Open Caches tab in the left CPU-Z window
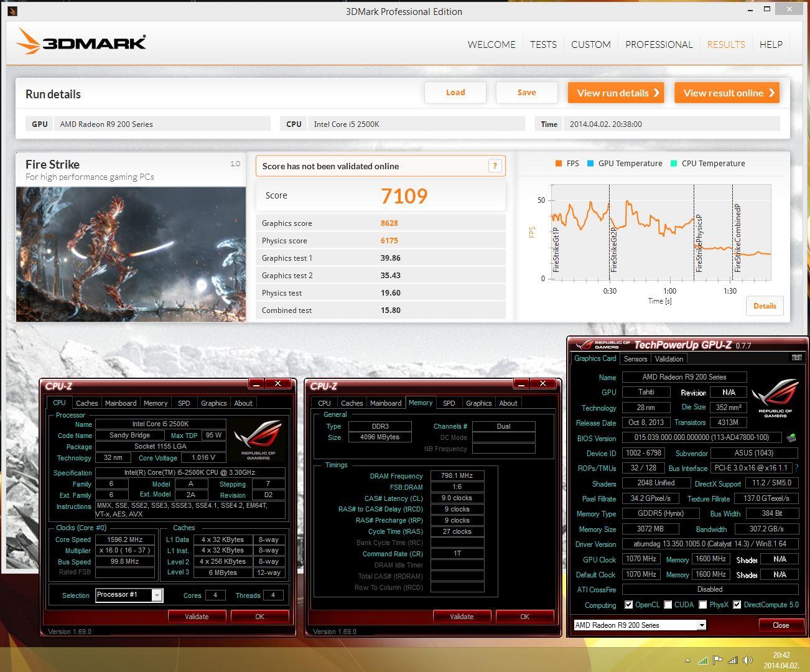The image size is (810, 672). tap(86, 403)
